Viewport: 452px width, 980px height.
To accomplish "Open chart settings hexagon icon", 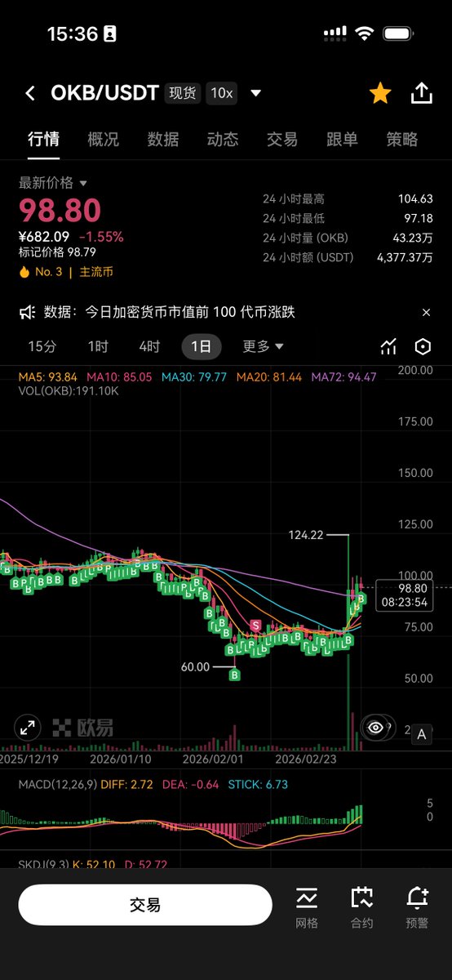I will click(423, 347).
